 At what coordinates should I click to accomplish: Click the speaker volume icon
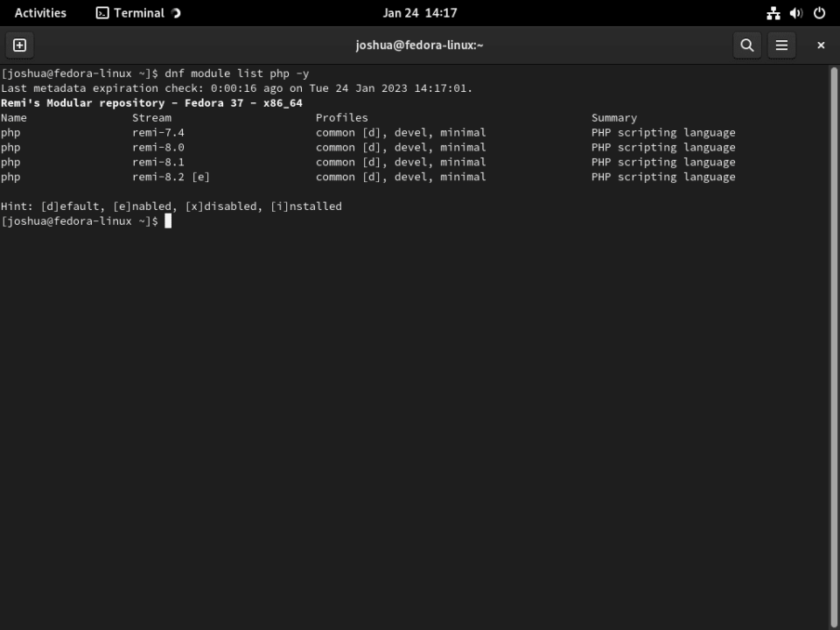pos(795,12)
